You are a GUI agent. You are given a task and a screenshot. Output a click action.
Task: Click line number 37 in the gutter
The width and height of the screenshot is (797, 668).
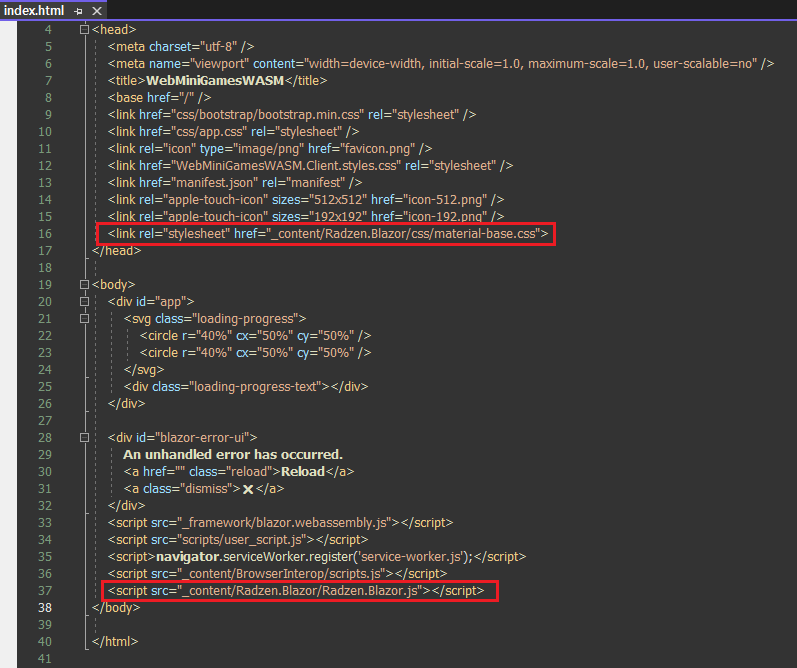(x=45, y=591)
